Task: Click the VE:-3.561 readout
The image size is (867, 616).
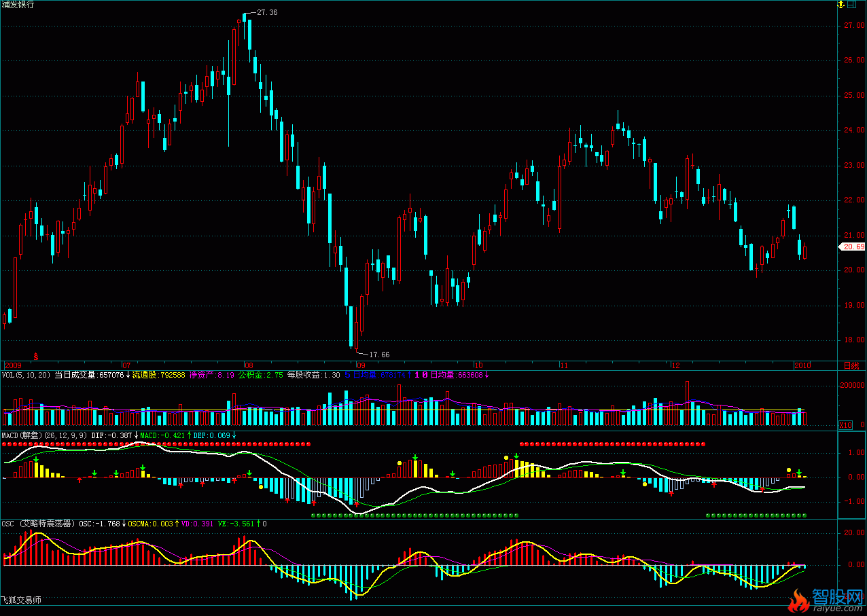Action: pos(236,524)
